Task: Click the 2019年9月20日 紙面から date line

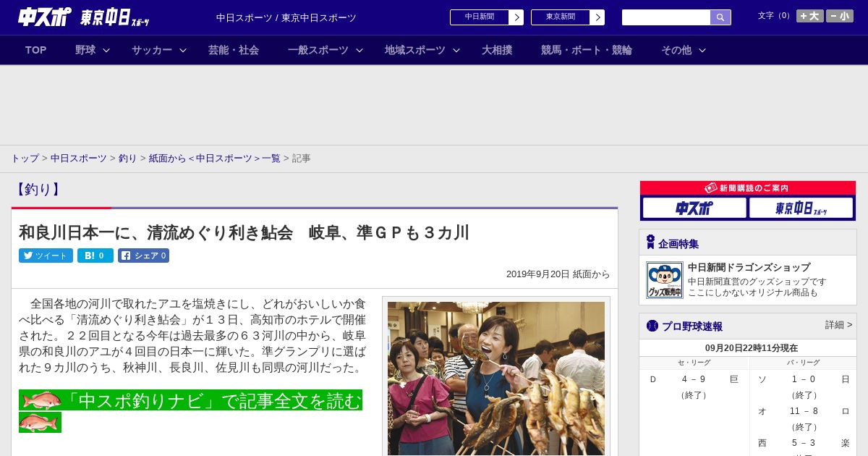Action: pos(558,274)
